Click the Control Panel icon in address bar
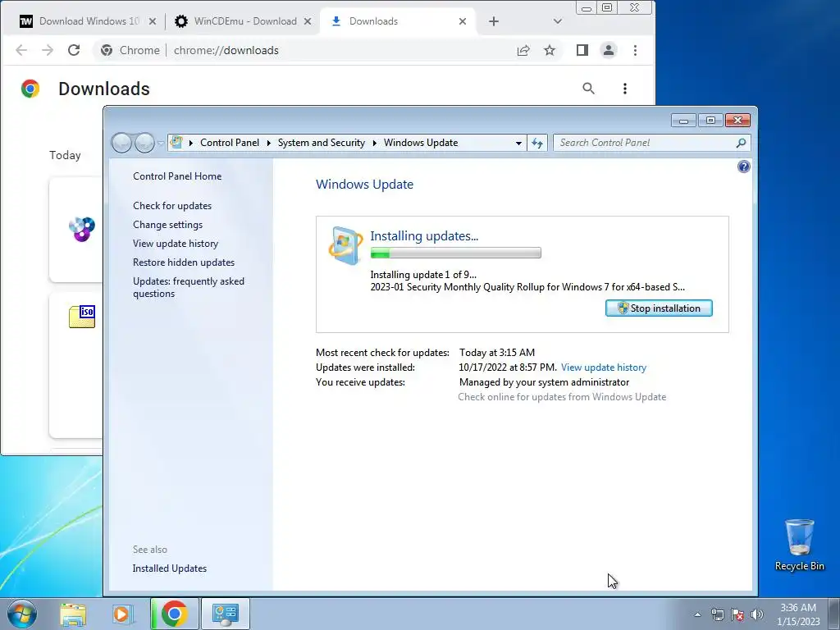The width and height of the screenshot is (840, 630). 176,143
